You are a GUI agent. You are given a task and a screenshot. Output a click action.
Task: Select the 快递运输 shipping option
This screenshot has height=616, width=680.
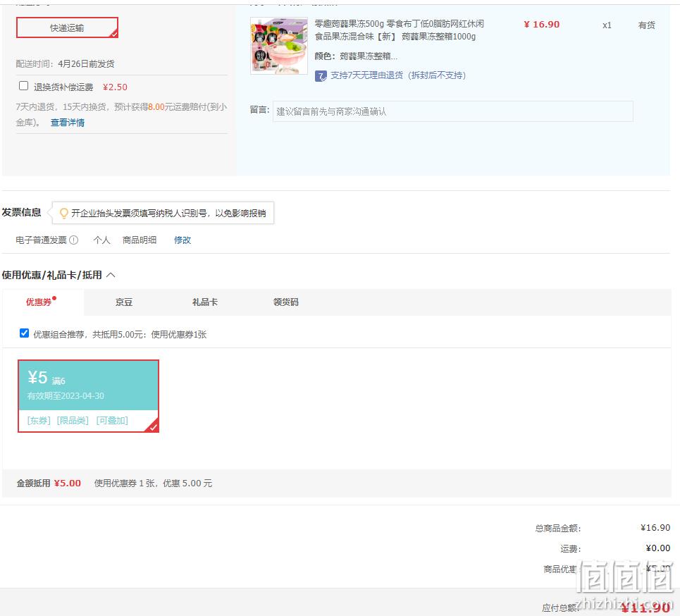67,27
